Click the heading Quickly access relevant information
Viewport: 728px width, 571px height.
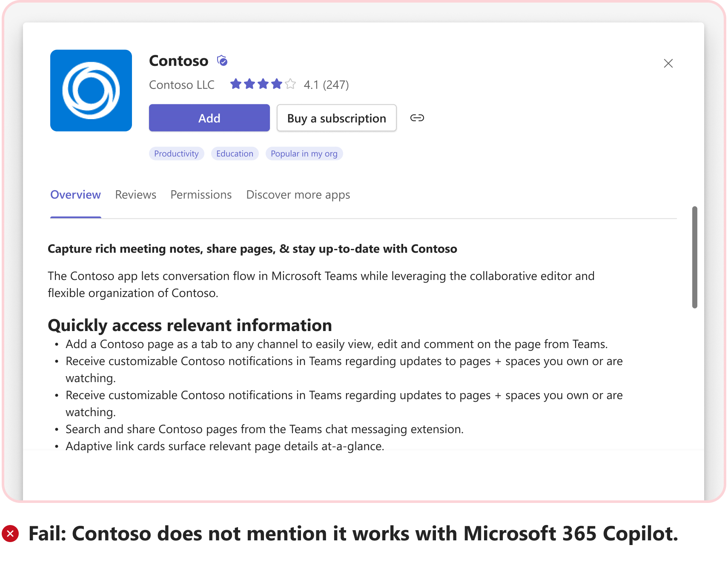[x=190, y=325]
